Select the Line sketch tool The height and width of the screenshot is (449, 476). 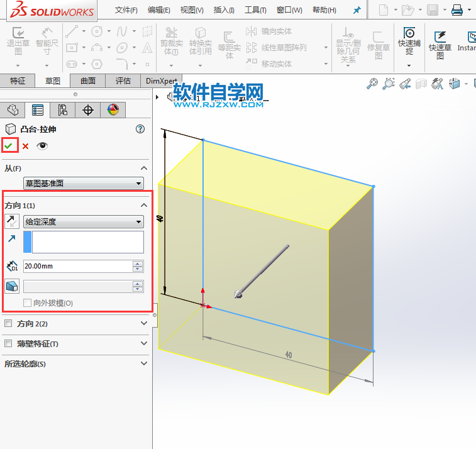[x=72, y=31]
